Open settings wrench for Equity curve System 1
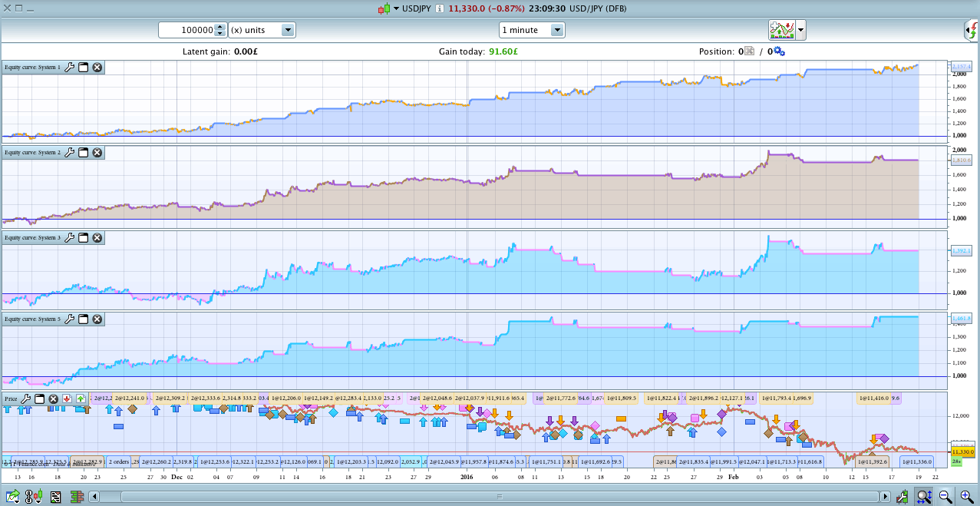 (x=70, y=68)
